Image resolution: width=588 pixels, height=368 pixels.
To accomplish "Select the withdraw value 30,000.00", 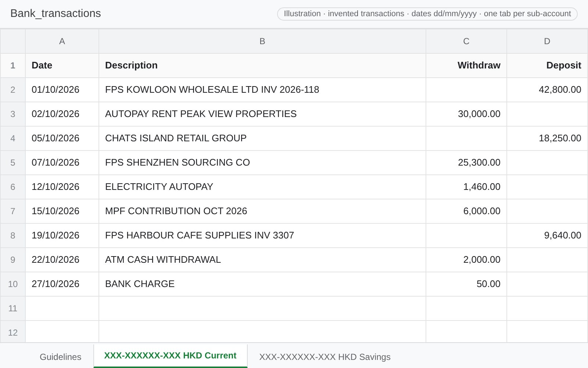I will tap(466, 114).
